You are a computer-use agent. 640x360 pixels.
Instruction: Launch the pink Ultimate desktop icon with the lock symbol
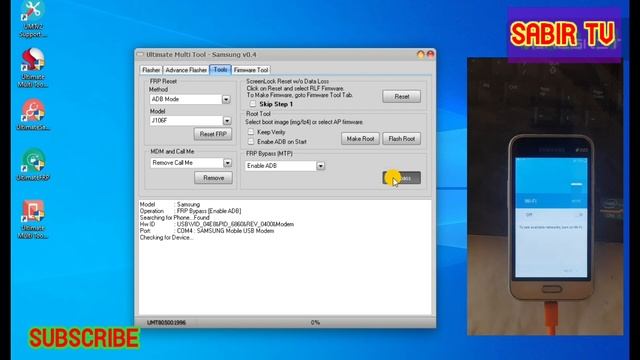[x=33, y=115]
